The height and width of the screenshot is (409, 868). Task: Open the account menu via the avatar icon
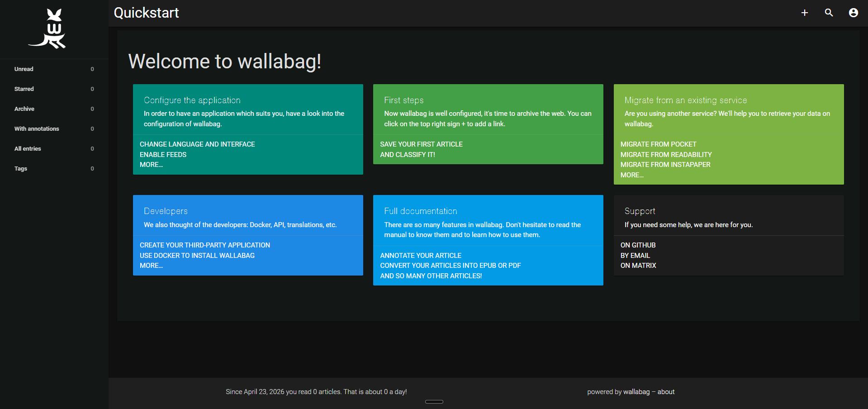[853, 13]
